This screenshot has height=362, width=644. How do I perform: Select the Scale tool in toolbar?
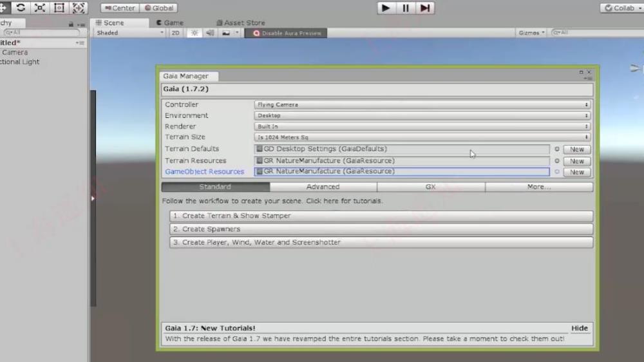click(x=39, y=8)
